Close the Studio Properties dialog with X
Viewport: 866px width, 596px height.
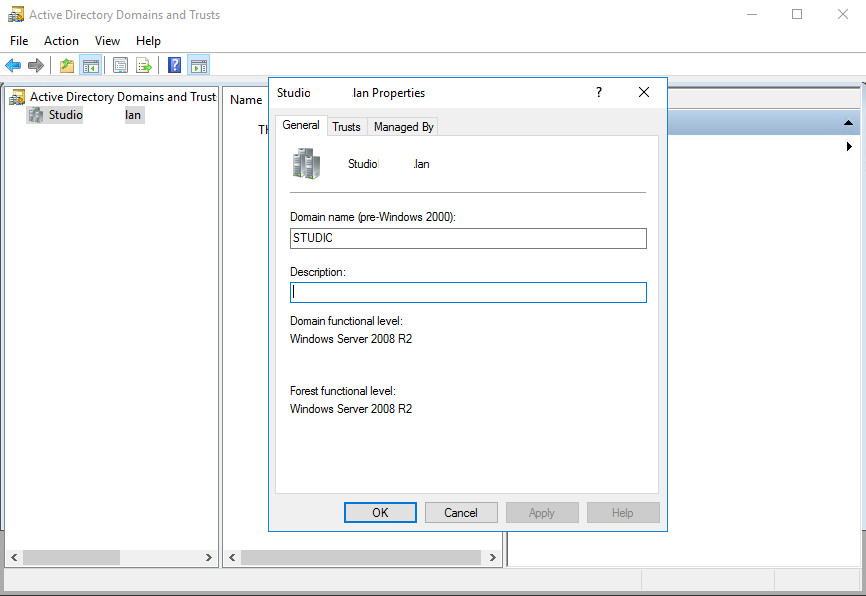tap(644, 92)
